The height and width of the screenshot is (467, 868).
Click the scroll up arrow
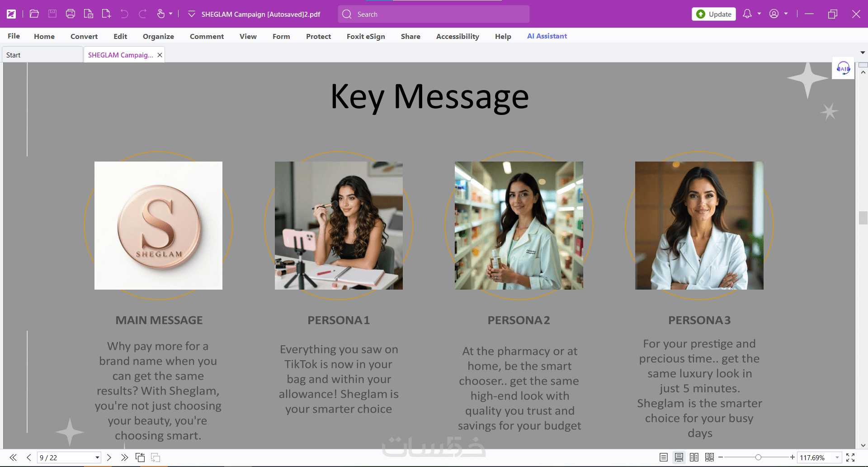pos(863,72)
